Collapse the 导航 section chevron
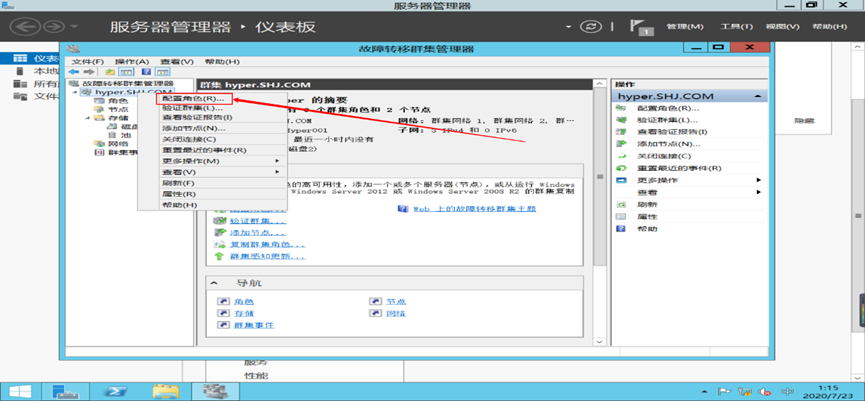The image size is (865, 401). pos(215,283)
